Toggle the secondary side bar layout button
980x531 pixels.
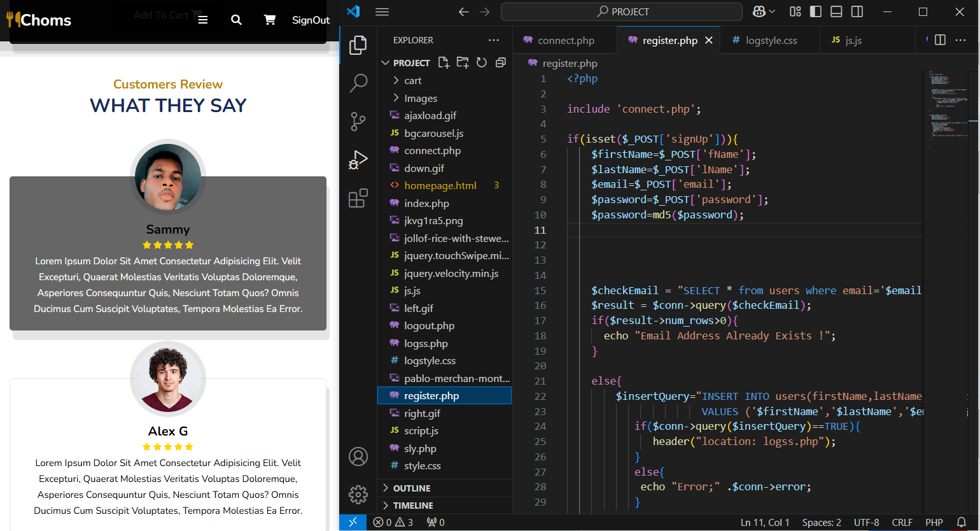(857, 11)
